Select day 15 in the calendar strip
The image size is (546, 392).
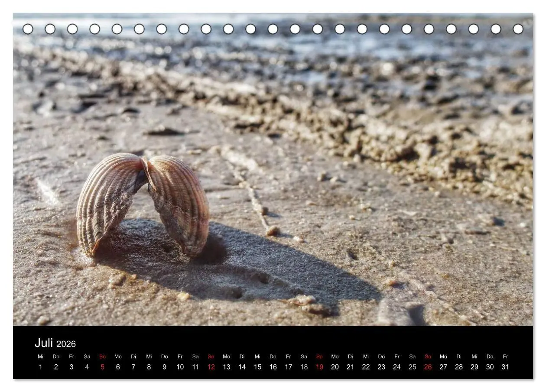[x=257, y=367]
